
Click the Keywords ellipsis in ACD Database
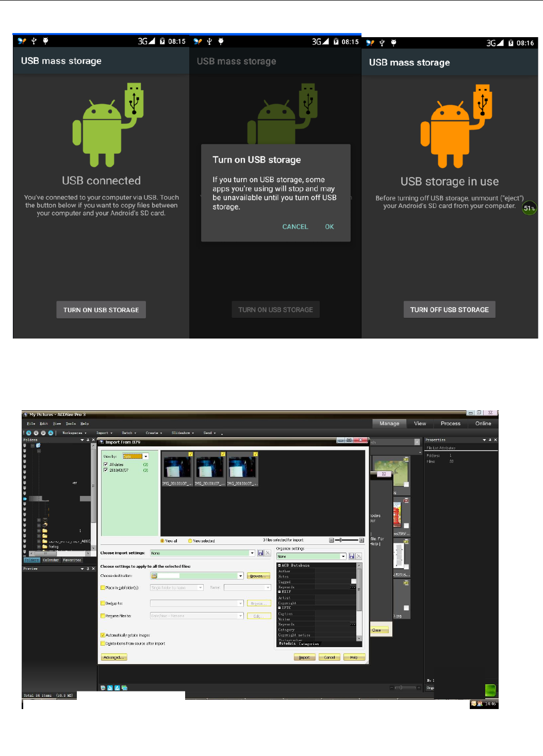pos(353,587)
